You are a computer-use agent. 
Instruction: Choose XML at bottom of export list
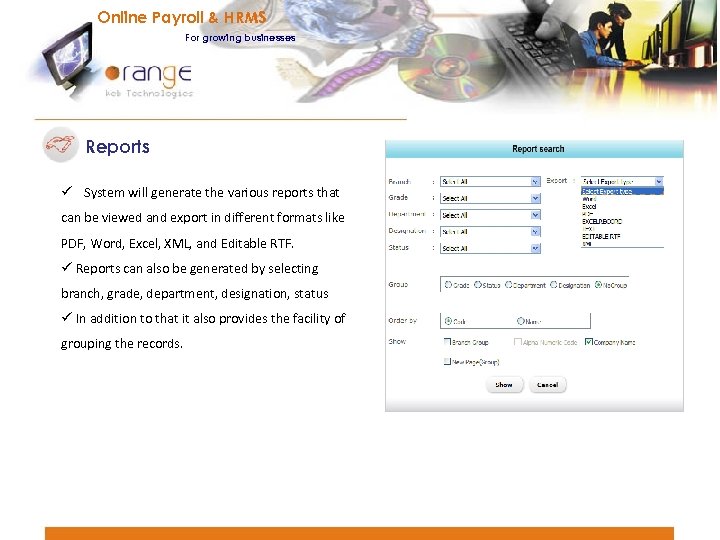[587, 244]
